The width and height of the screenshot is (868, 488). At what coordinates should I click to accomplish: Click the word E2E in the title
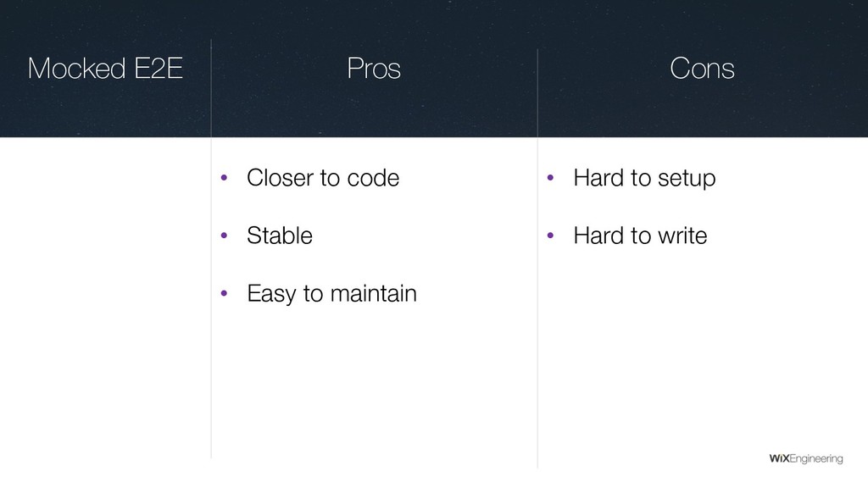pyautogui.click(x=158, y=69)
